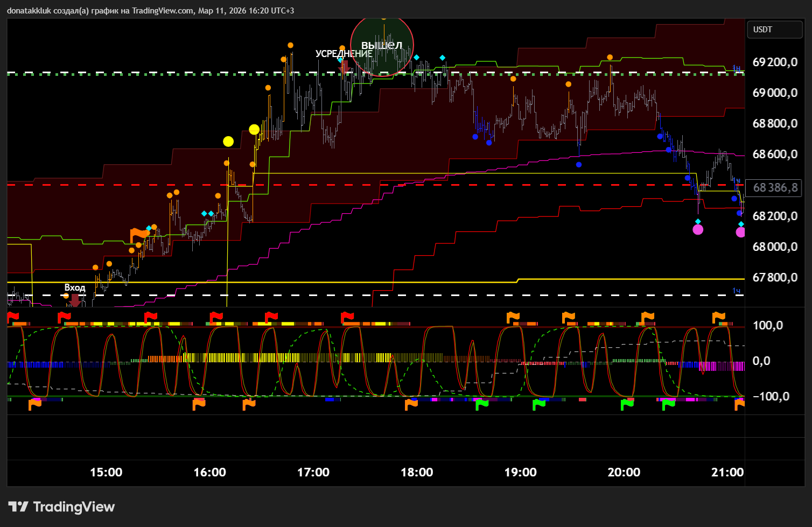Select the leftmost red flag above oscillator
The image size is (812, 527).
13,317
